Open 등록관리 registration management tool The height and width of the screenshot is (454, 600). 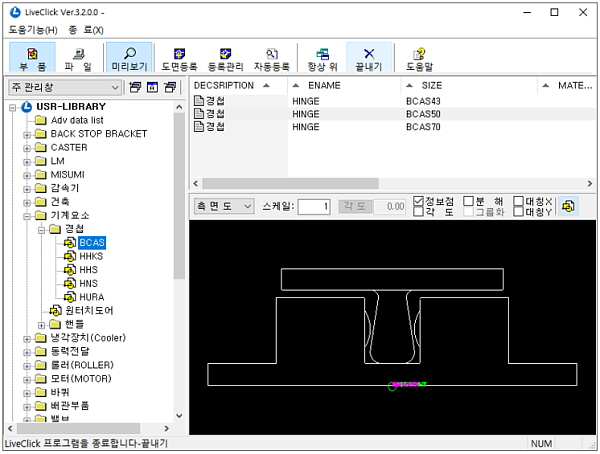(x=225, y=58)
